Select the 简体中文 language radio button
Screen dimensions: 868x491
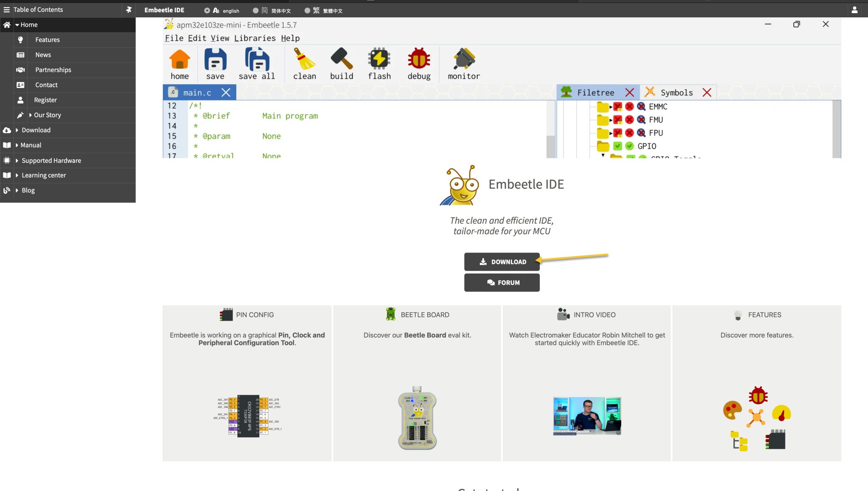click(256, 11)
